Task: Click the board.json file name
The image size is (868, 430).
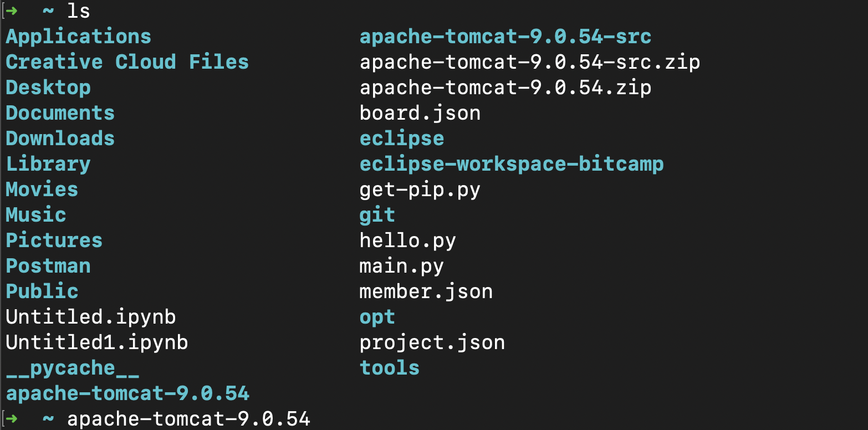Action: tap(420, 113)
